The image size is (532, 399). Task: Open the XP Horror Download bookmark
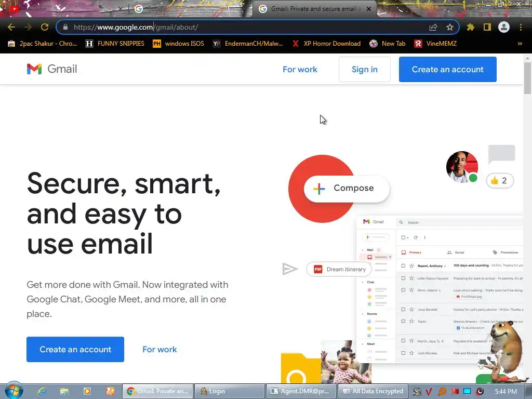click(326, 44)
